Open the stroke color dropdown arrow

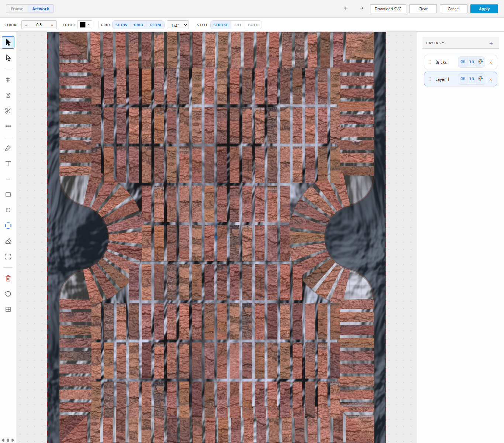point(89,25)
